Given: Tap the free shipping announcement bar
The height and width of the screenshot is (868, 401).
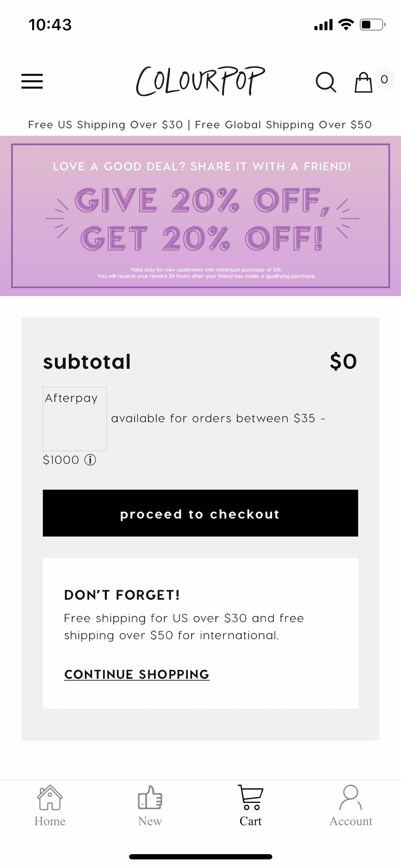Looking at the screenshot, I should 200,125.
